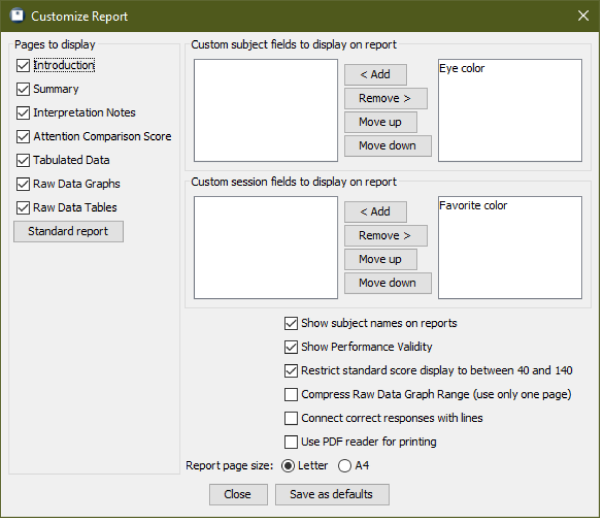Uncheck Raw Data Graphs
Screen dimensions: 600x518
click(23, 184)
